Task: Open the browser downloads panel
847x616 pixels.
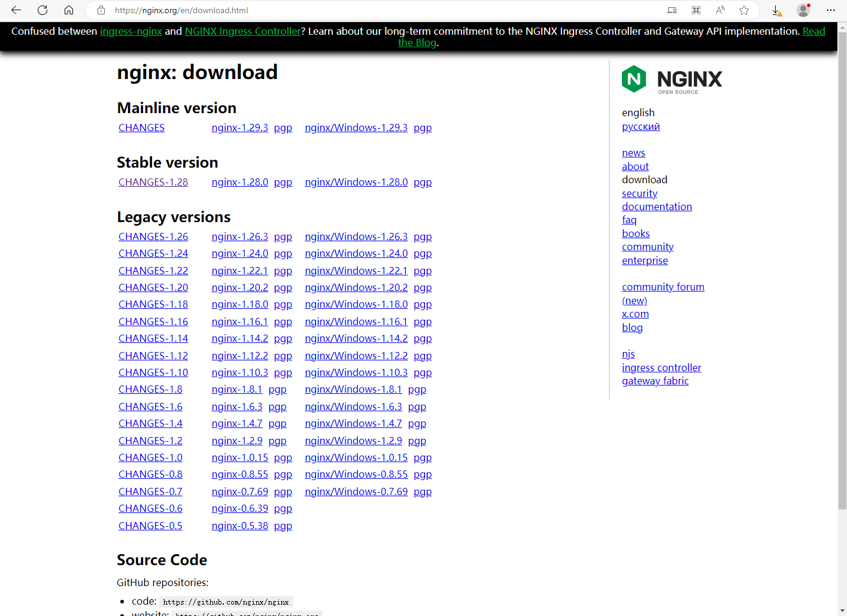Action: click(776, 10)
